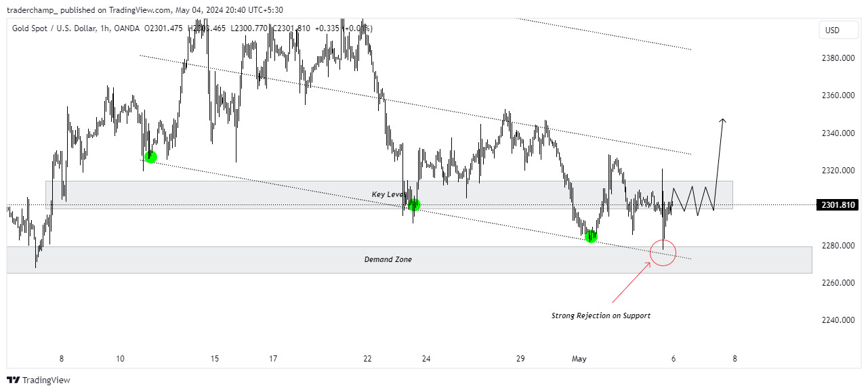
Task: Select the Demand Zone label
Action: (388, 259)
